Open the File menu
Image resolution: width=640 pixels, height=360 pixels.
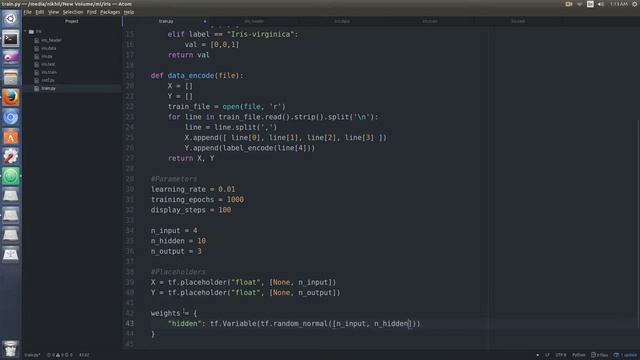(x=27, y=12)
